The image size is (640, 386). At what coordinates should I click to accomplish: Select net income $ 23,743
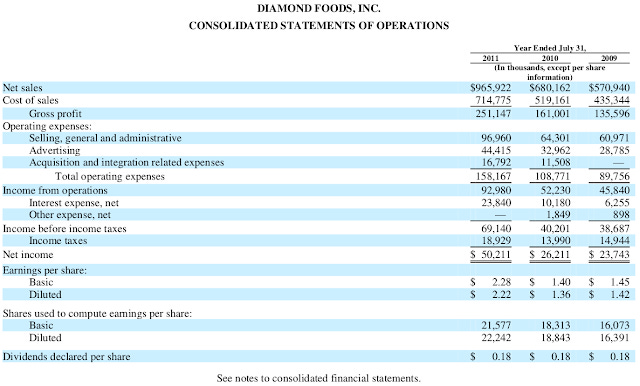(609, 255)
